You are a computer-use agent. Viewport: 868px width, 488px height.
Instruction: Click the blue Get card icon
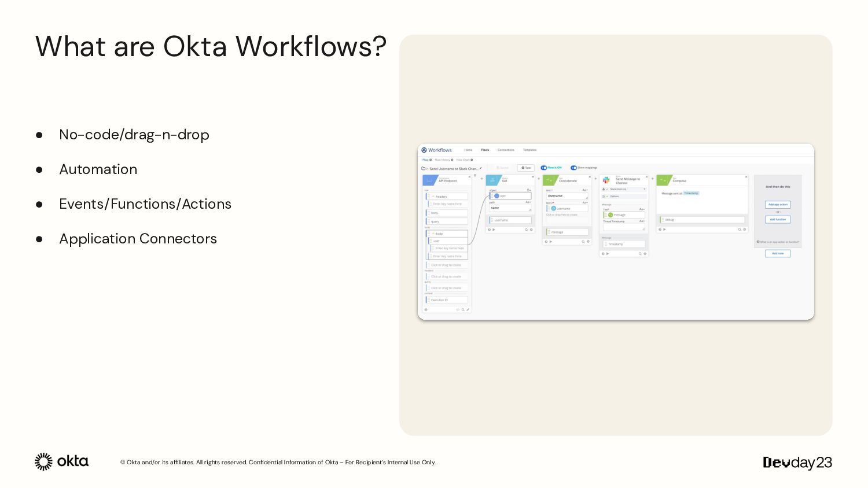coord(493,180)
